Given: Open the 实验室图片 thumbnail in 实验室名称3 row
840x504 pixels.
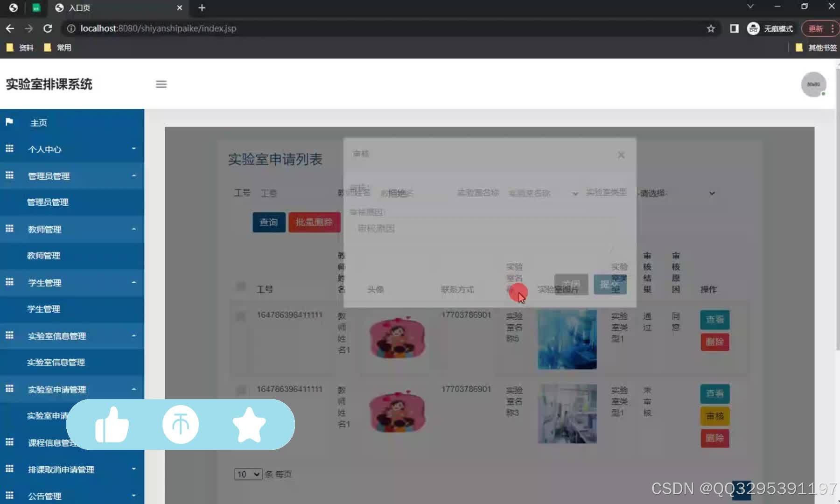Looking at the screenshot, I should (567, 414).
